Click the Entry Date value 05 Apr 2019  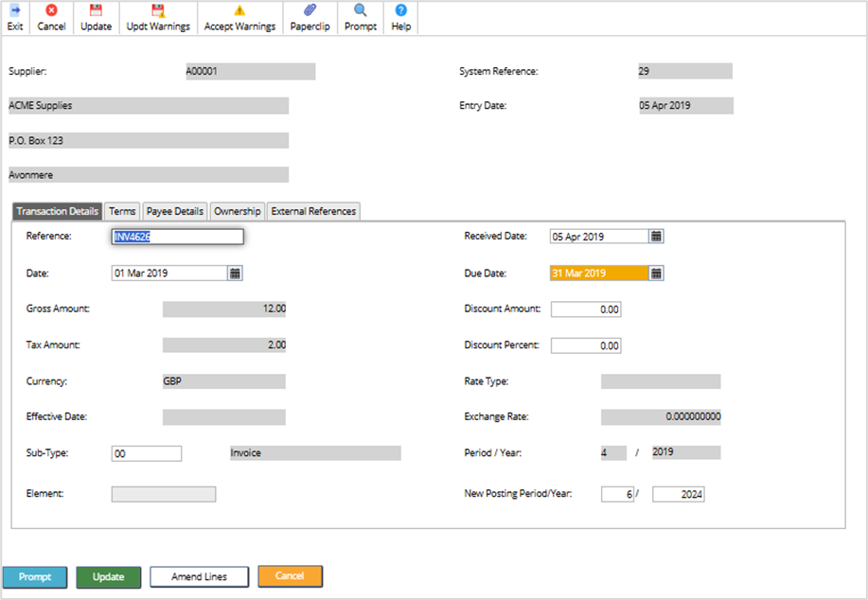click(x=686, y=106)
